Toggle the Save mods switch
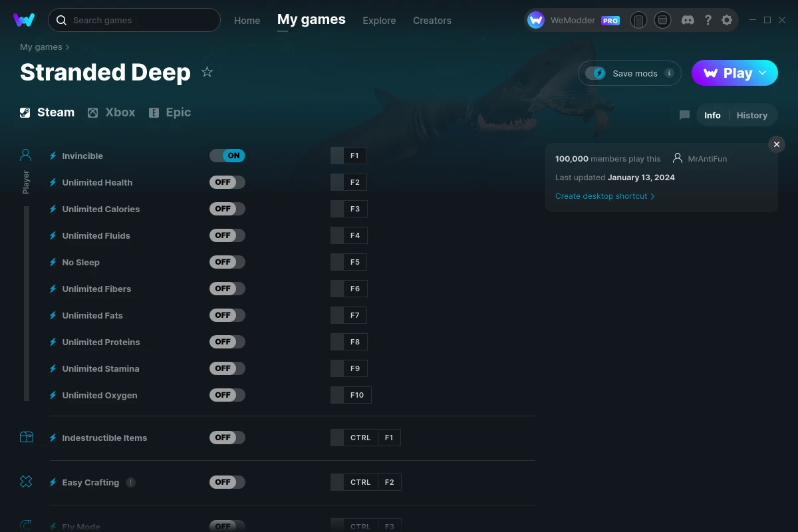Image resolution: width=798 pixels, height=532 pixels. [597, 73]
